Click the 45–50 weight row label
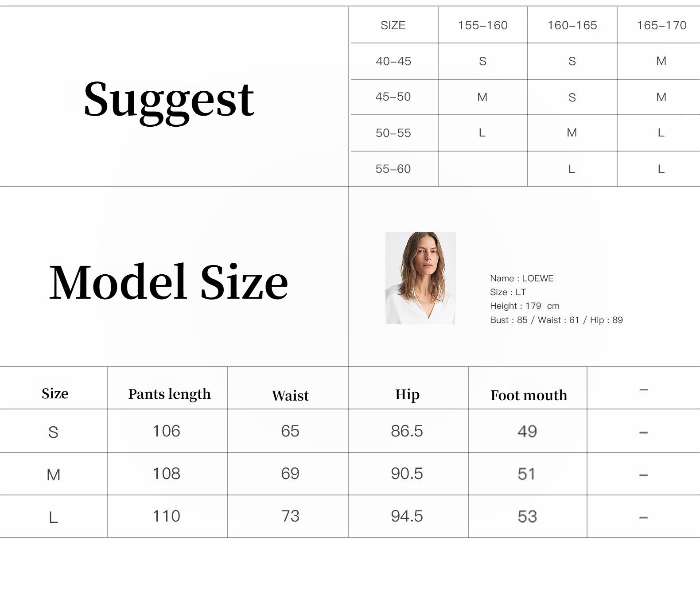The width and height of the screenshot is (700, 592). click(x=393, y=97)
